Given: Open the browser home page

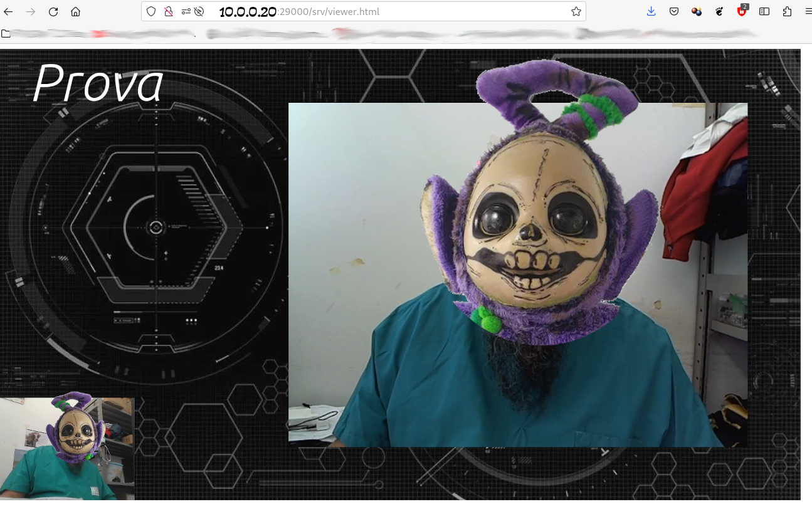Looking at the screenshot, I should (x=75, y=11).
